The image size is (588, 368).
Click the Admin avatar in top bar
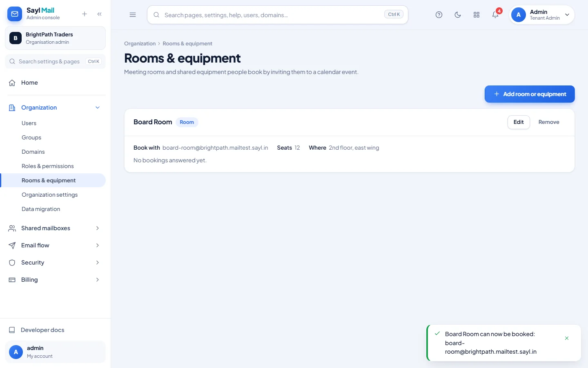[519, 15]
